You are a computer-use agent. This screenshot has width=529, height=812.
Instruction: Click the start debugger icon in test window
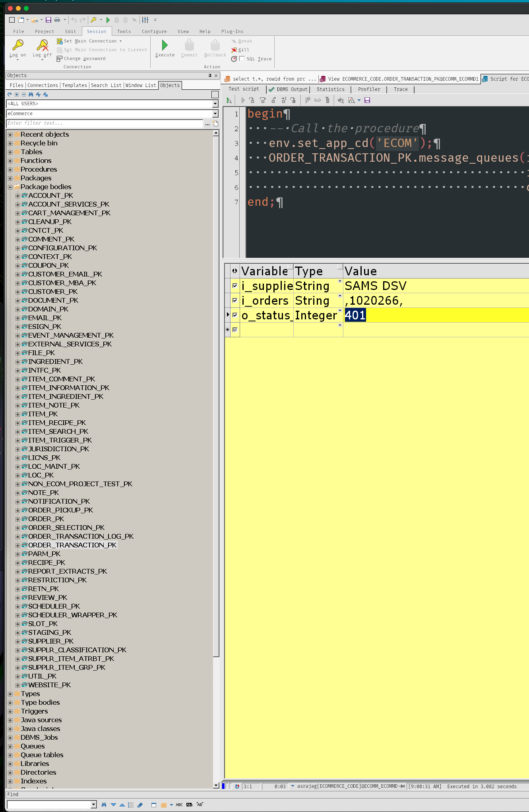[229, 101]
